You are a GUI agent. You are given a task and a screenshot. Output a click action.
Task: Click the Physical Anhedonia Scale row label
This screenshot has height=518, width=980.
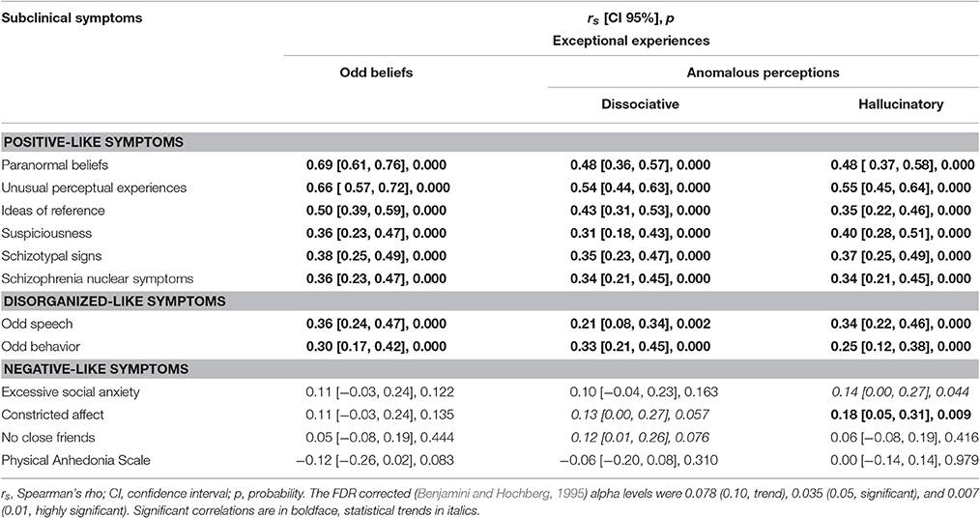pos(75,461)
